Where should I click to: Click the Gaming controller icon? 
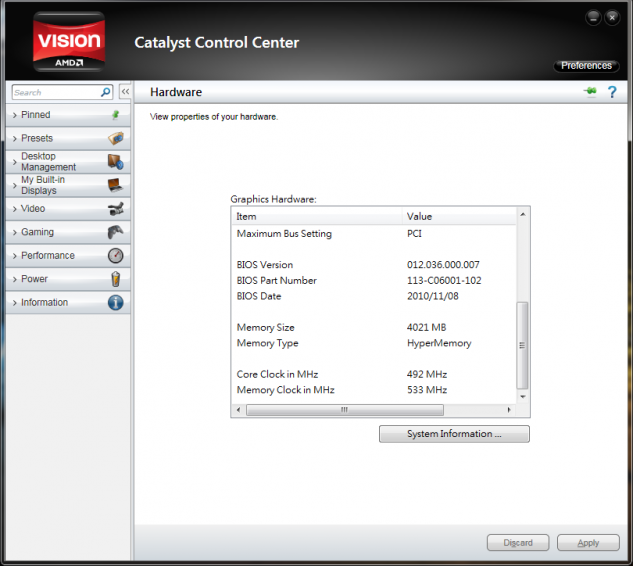[116, 232]
